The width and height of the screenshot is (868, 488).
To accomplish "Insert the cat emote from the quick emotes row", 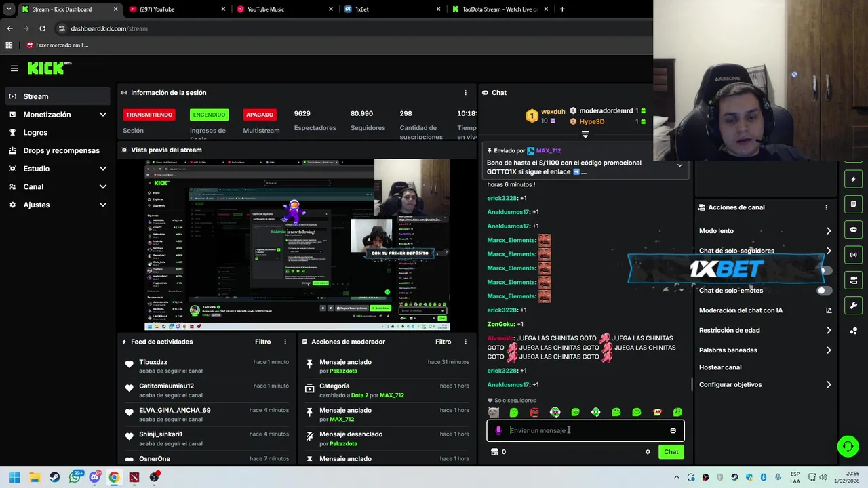I will (494, 412).
